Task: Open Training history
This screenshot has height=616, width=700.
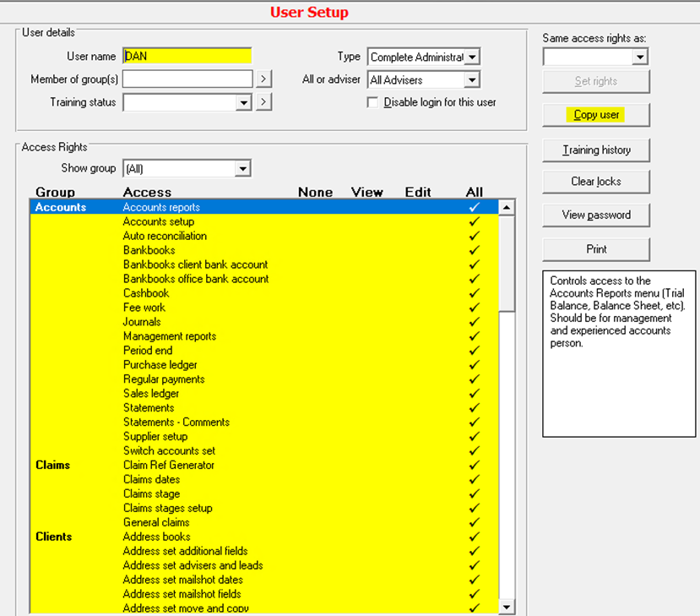Action: [596, 150]
